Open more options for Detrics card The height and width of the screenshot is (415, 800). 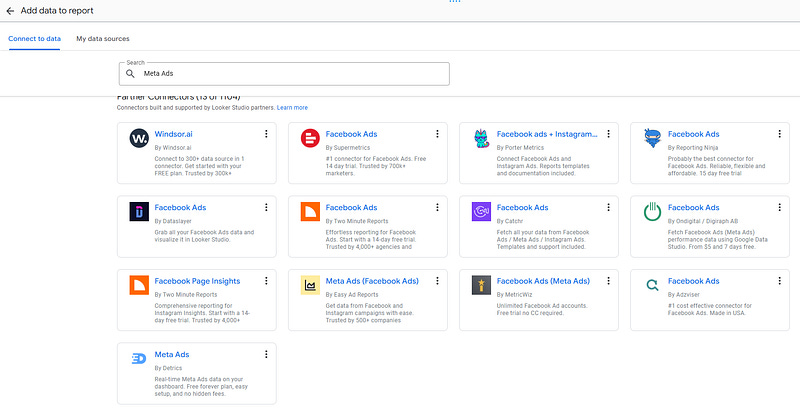click(266, 354)
